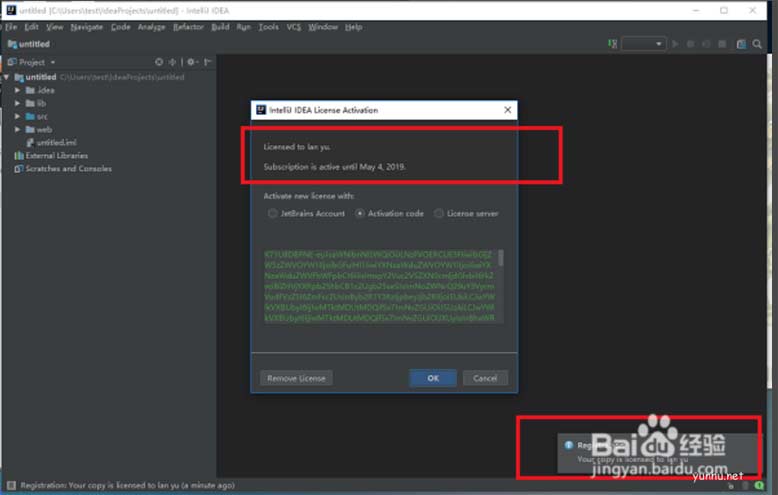Click the untitled project root folder icon
This screenshot has width=778, height=495.
click(19, 77)
